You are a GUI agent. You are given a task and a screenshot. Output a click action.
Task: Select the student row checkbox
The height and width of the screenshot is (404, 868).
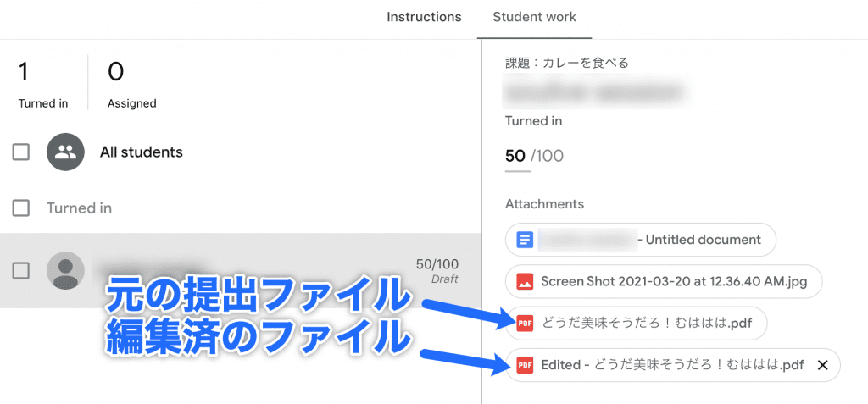click(x=21, y=271)
